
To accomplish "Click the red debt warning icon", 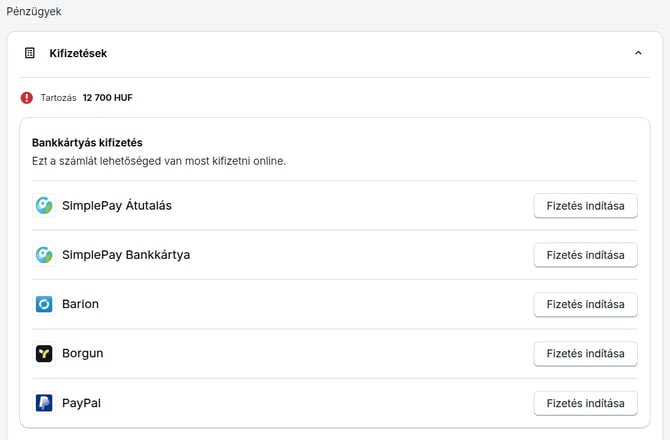I will [x=27, y=98].
